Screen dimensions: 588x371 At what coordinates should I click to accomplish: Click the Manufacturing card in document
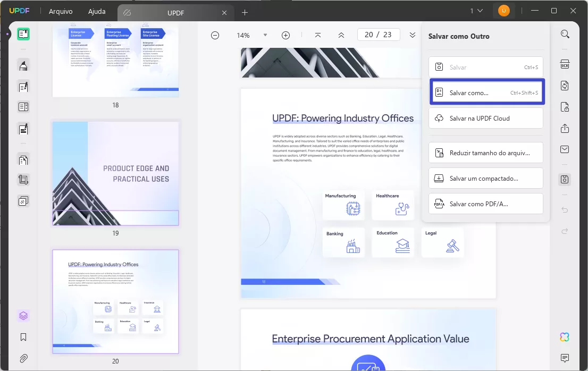tap(343, 205)
